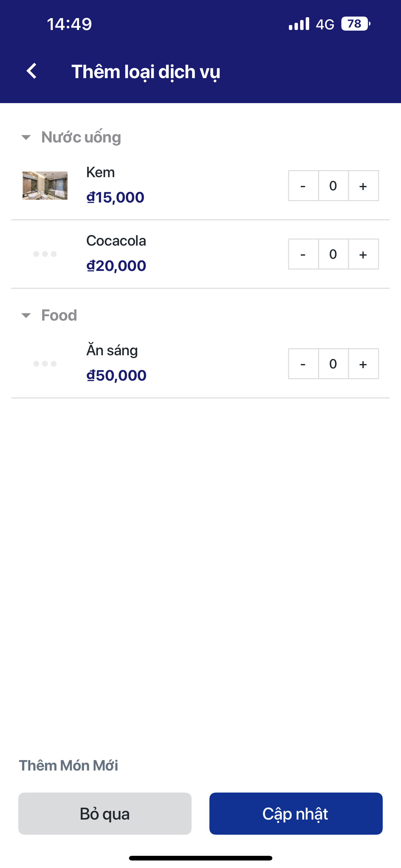Increase Cocacola quantity with plus button
This screenshot has height=868, width=401.
pyautogui.click(x=363, y=254)
